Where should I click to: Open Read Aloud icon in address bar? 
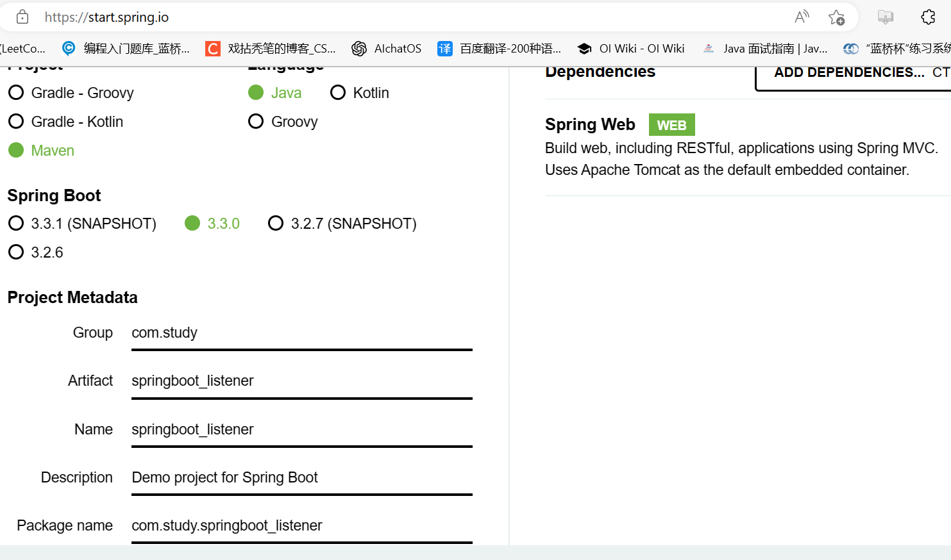(802, 17)
